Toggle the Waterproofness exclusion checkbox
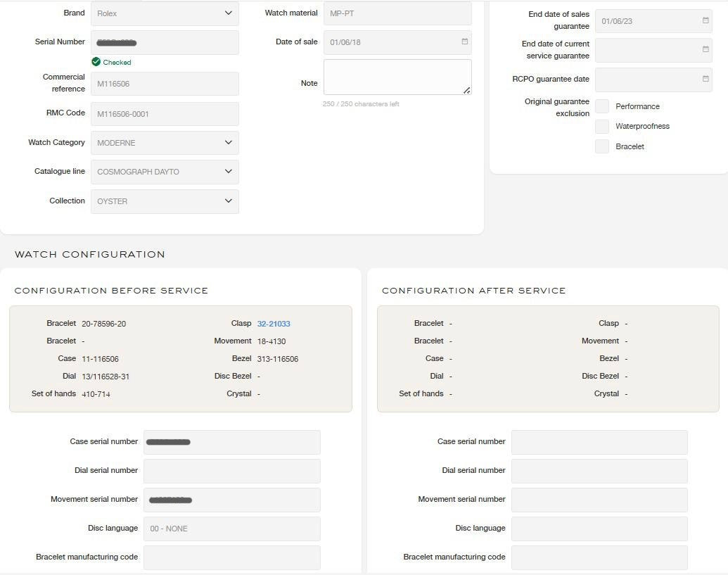 click(602, 127)
